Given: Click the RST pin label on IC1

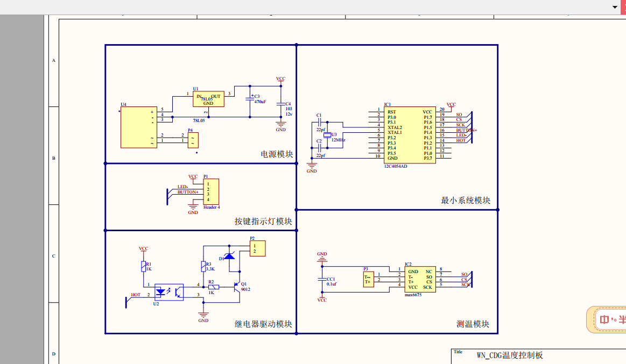Looking at the screenshot, I should [x=392, y=112].
